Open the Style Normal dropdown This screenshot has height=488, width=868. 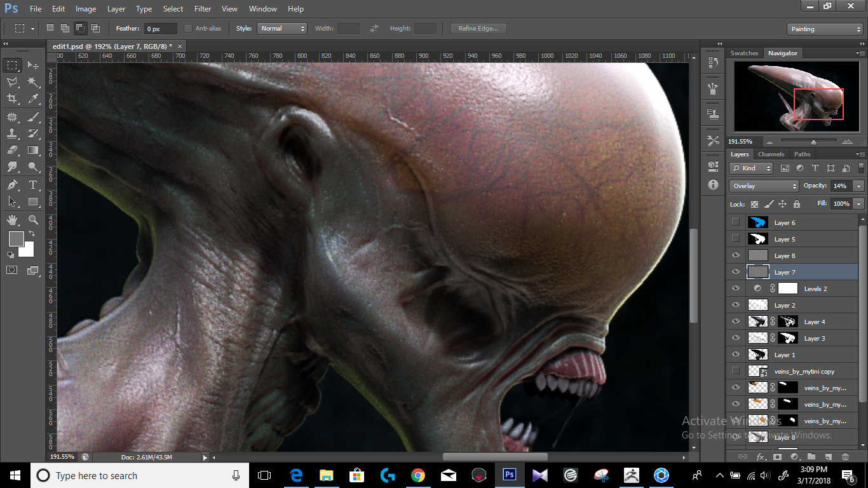pos(282,29)
